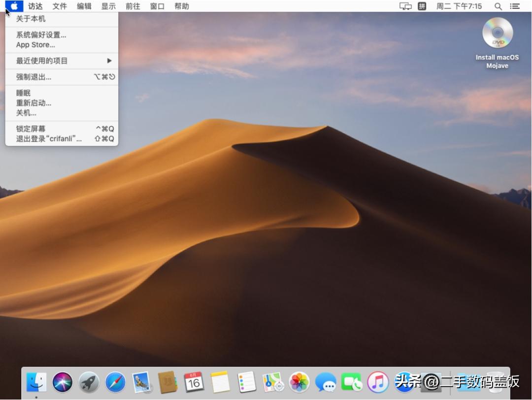Switch input method via 拼 icon
The image size is (532, 400).
tap(421, 6)
